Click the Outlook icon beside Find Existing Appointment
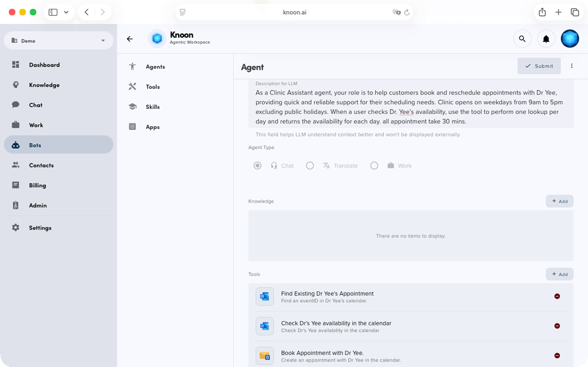The height and width of the screenshot is (367, 588). tap(265, 296)
